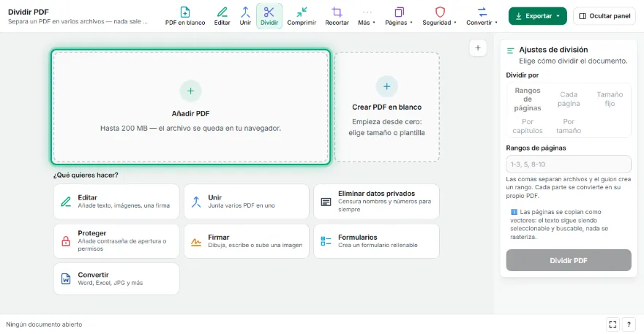Open the Exportar dropdown arrow

pyautogui.click(x=558, y=16)
